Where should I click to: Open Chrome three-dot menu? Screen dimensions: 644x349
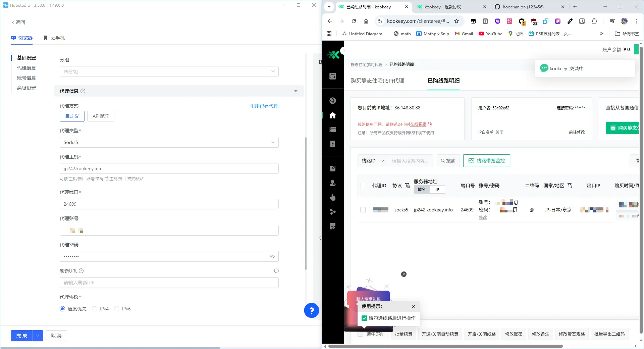click(636, 21)
